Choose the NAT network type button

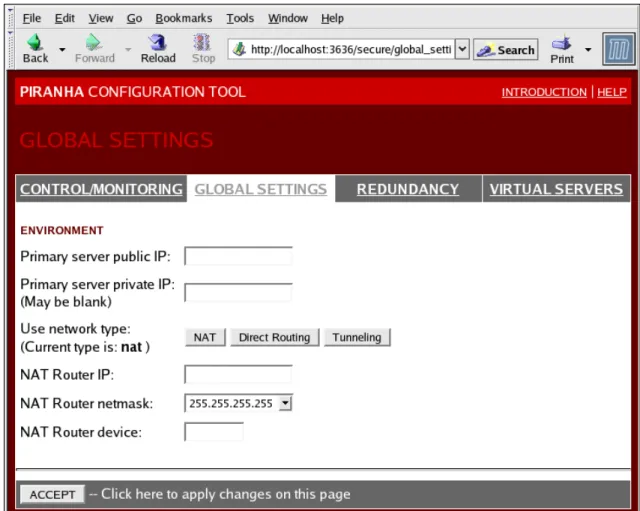pos(205,338)
